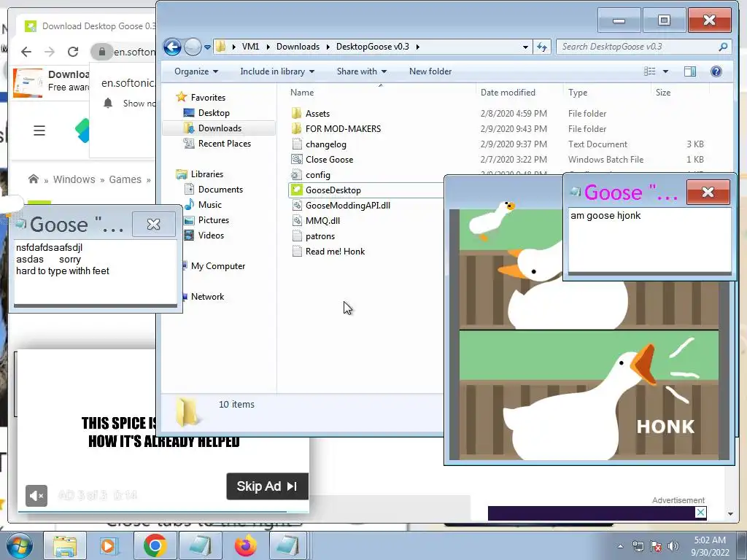
Task: Select the Assets folder icon
Action: click(x=296, y=113)
